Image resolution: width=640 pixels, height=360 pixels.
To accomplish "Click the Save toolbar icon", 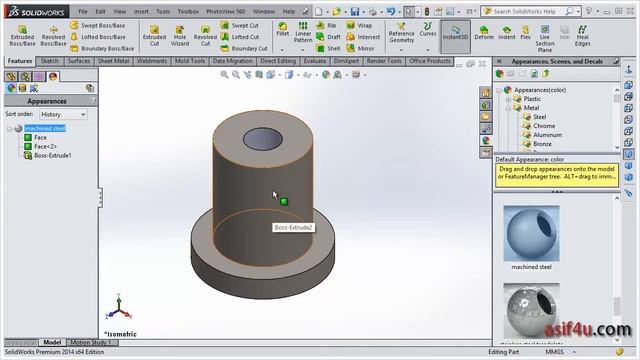I will [x=355, y=11].
